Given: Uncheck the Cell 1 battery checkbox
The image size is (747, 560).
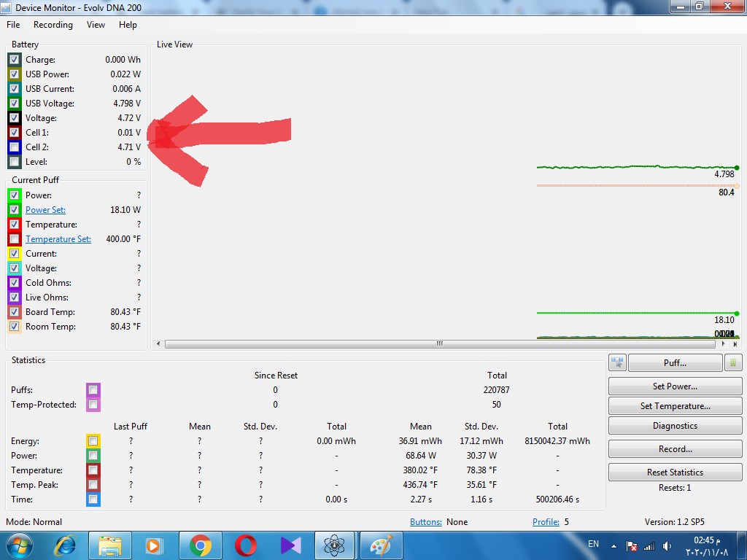Looking at the screenshot, I should click(15, 133).
